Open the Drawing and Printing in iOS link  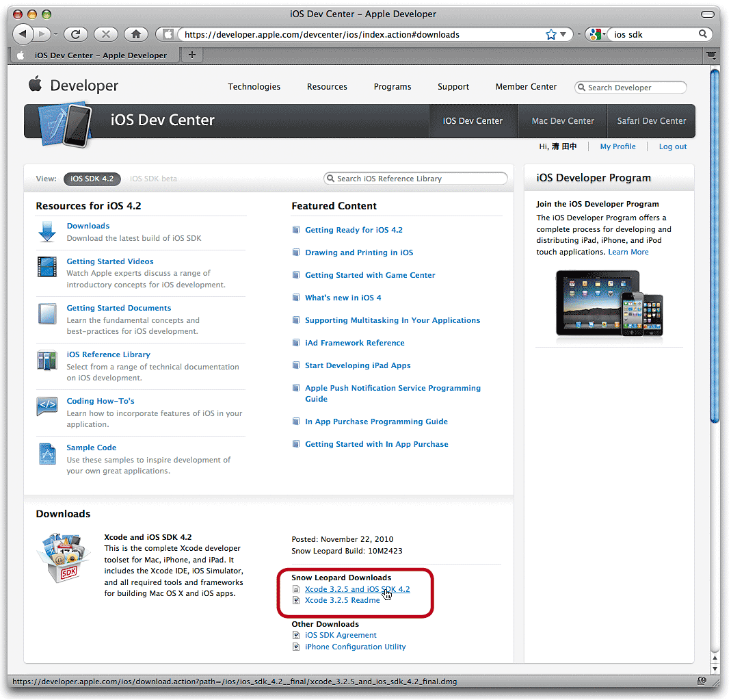pyautogui.click(x=359, y=252)
